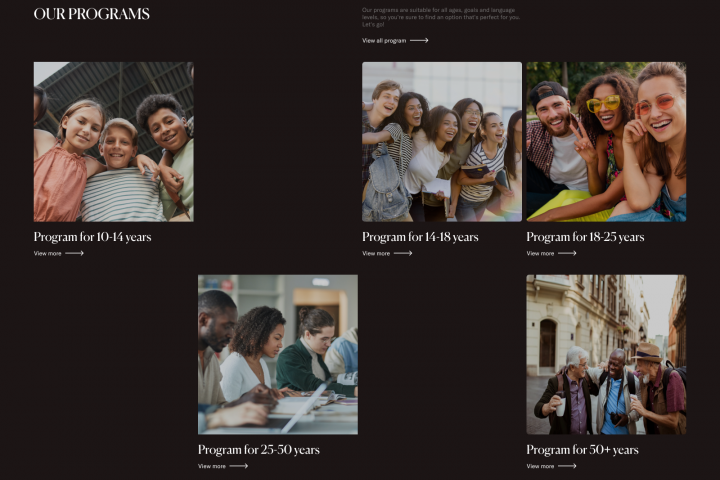
Task: Click the arrow under Program for 50+ years
Action: (567, 466)
